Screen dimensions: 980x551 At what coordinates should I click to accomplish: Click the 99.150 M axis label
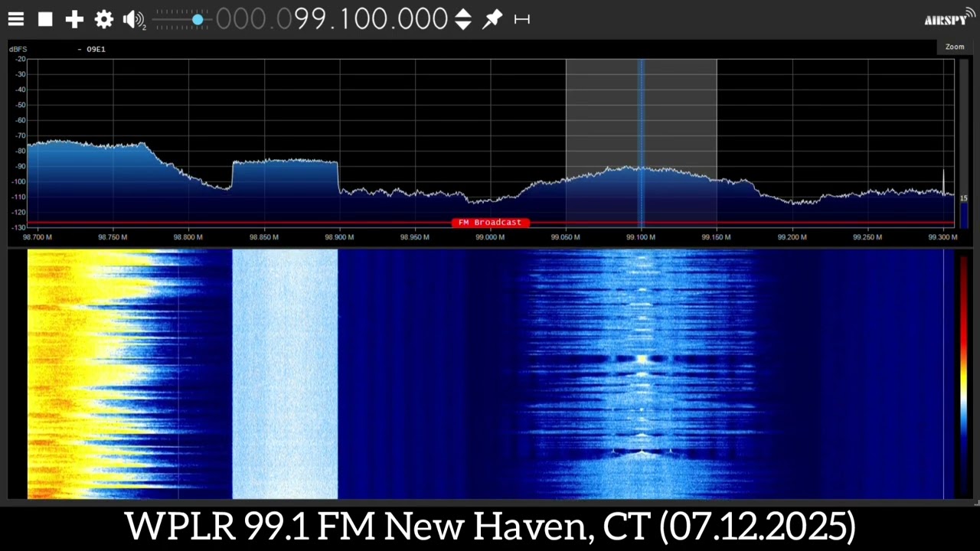point(717,237)
